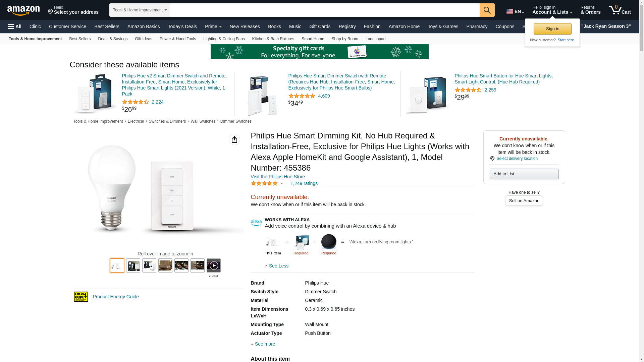This screenshot has height=362, width=644.
Task: Collapse Alexa section with See Less
Action: 277,266
